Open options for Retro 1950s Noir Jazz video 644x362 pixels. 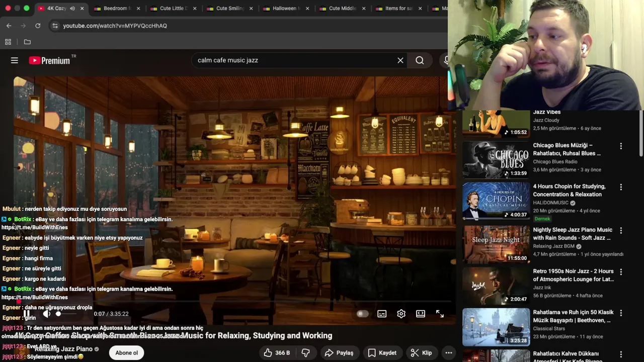point(621,271)
